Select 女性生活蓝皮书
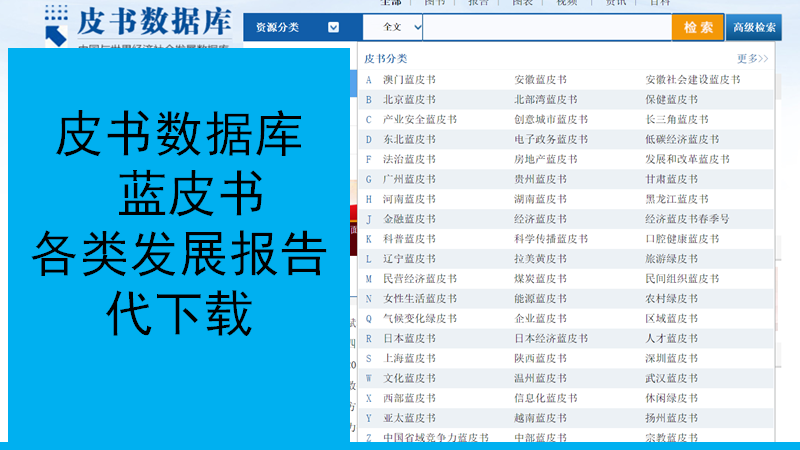The image size is (800, 450). click(420, 298)
